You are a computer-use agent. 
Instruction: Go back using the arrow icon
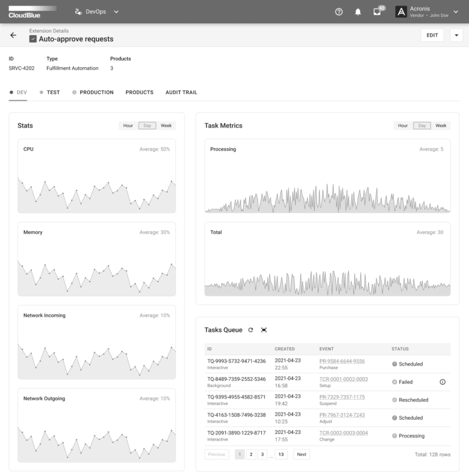pyautogui.click(x=13, y=35)
